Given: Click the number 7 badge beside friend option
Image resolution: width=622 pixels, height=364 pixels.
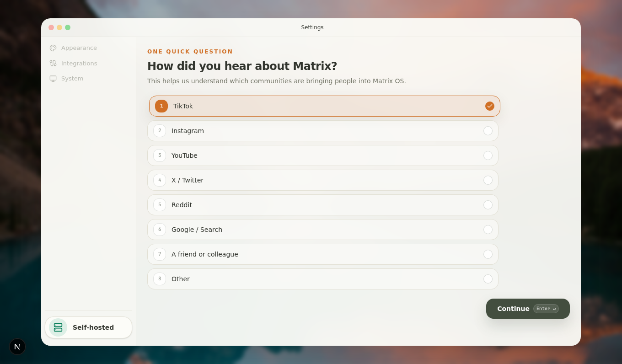Looking at the screenshot, I should click(160, 254).
